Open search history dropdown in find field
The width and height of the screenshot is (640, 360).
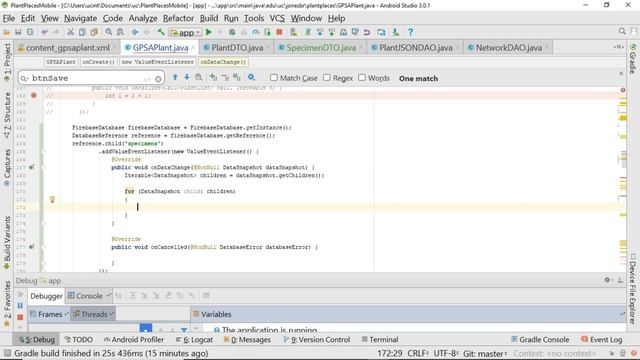pos(25,78)
